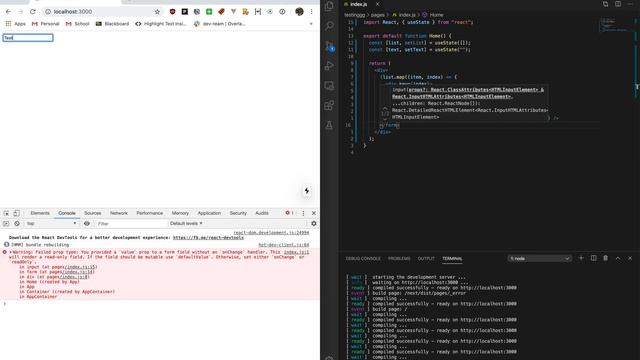Switch to OUTPUT panel tab
The image size is (640, 360).
click(426, 259)
